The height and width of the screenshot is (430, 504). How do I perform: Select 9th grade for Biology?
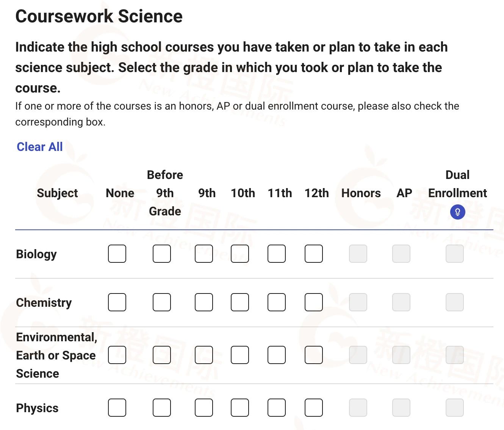204,254
